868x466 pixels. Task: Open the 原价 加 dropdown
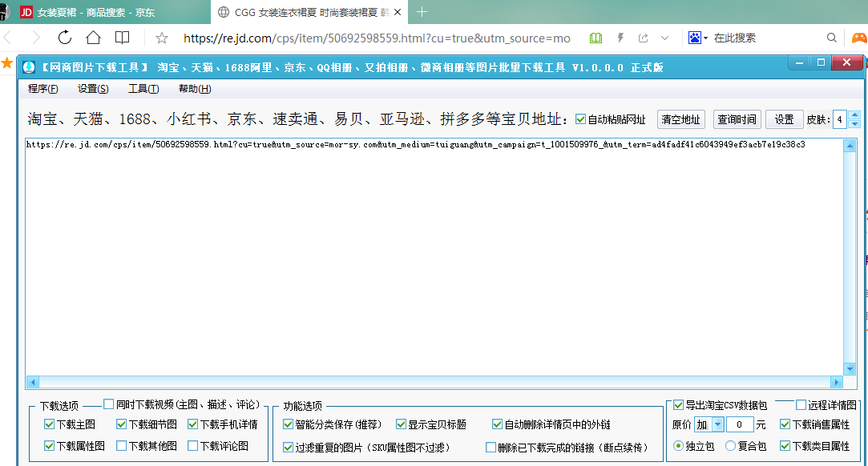[x=717, y=424]
